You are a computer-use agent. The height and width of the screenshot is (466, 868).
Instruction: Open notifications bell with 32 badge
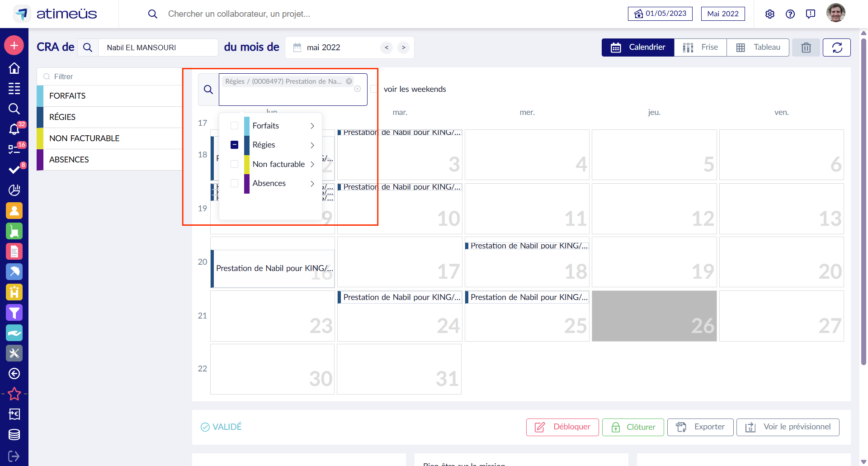pyautogui.click(x=14, y=129)
